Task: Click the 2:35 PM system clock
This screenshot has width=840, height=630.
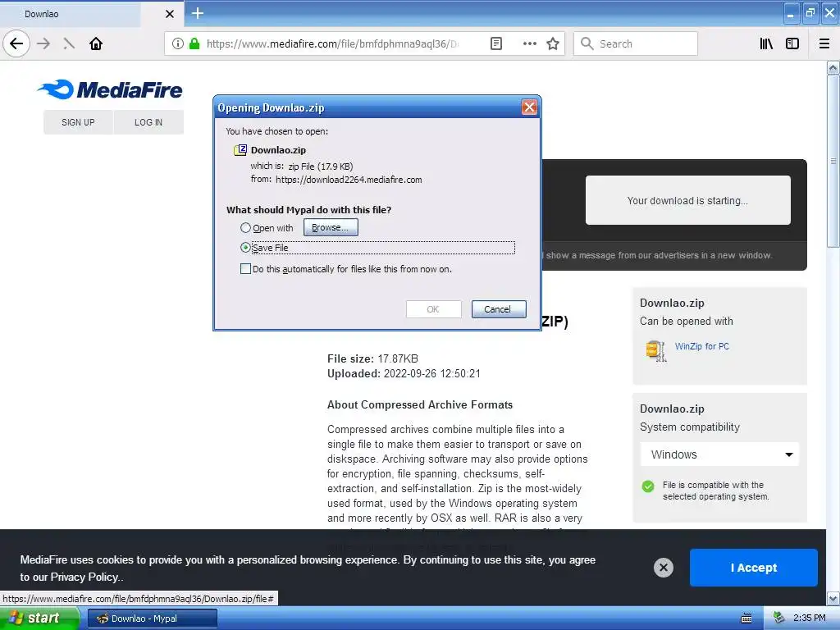Action: pyautogui.click(x=810, y=618)
